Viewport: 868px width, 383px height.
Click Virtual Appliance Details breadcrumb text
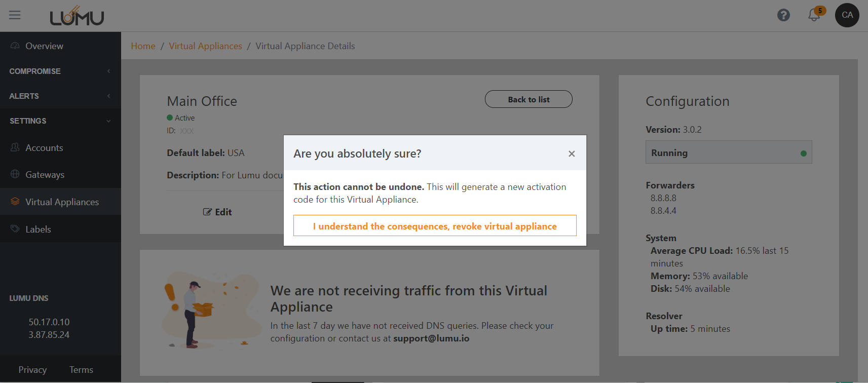click(305, 46)
